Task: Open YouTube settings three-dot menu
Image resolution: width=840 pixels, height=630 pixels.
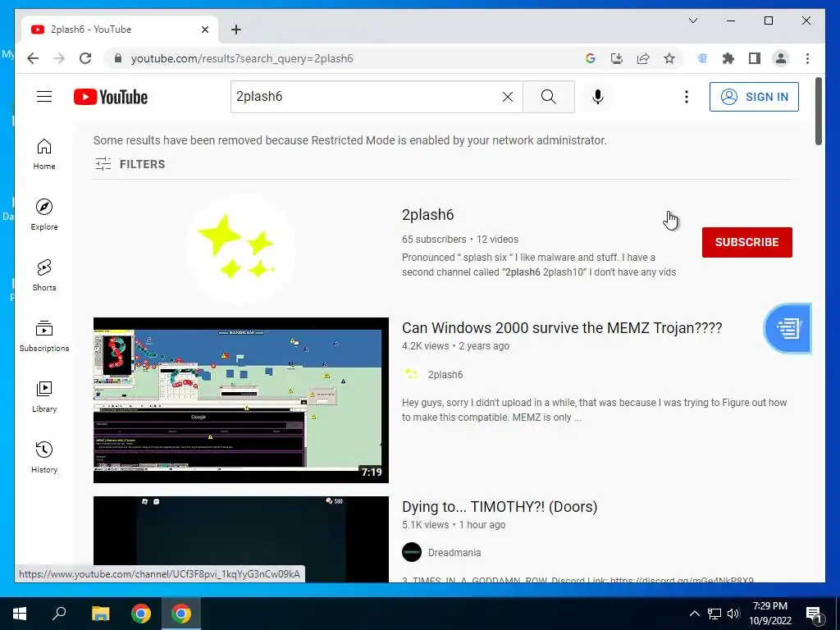Action: (x=687, y=97)
